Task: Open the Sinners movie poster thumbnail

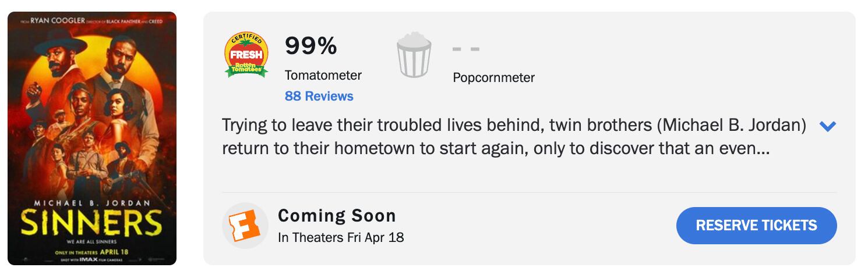Action: coord(92,138)
